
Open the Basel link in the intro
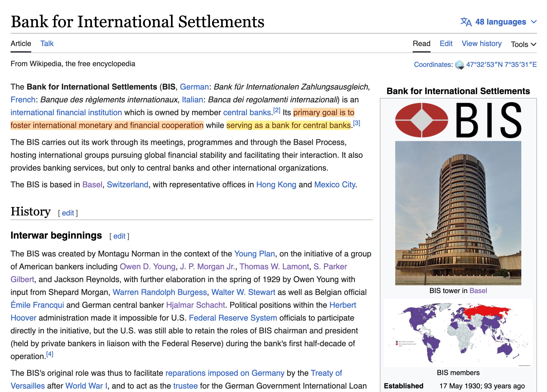92,185
